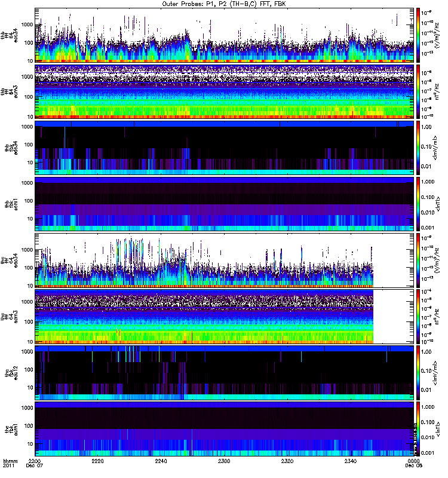Select the thc fff 64 edc34 spectrogram panel
Image resolution: width=448 pixels, height=478 pixels.
tap(225, 261)
